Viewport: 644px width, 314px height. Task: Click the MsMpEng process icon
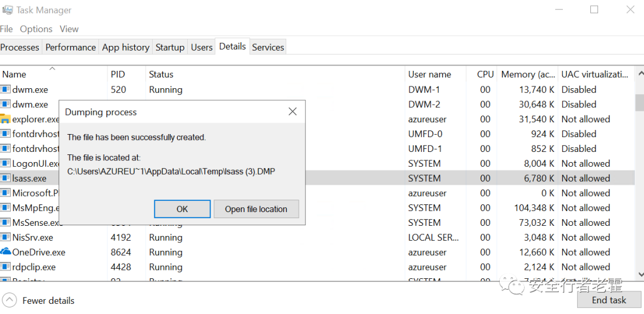(5, 208)
